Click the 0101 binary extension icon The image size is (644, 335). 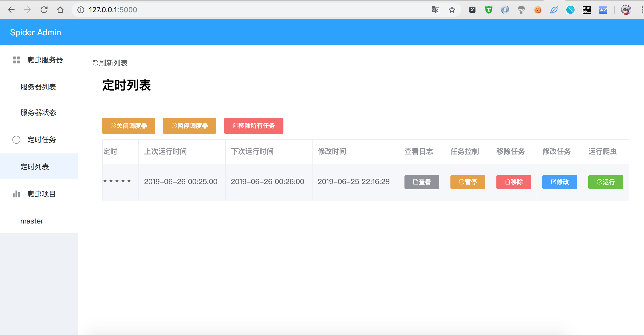587,10
